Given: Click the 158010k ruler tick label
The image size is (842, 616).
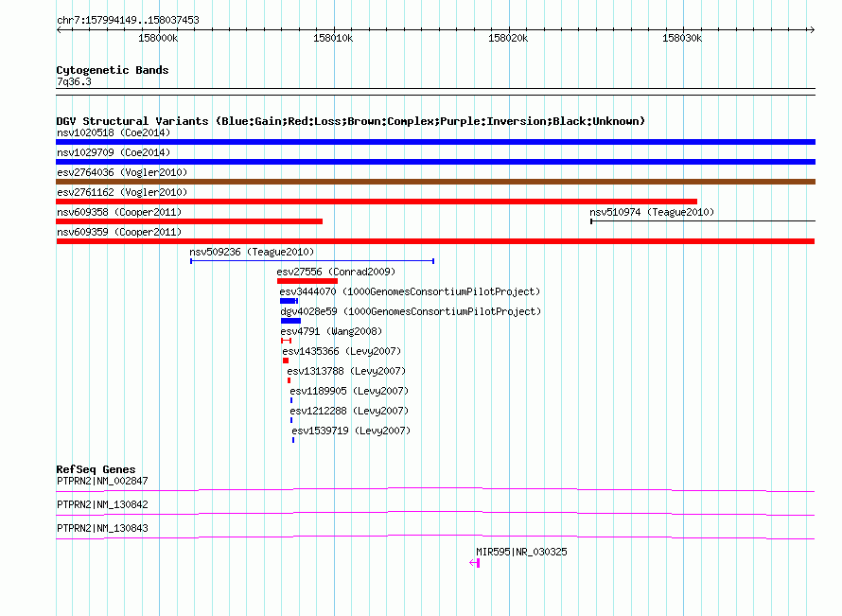Looking at the screenshot, I should [333, 38].
